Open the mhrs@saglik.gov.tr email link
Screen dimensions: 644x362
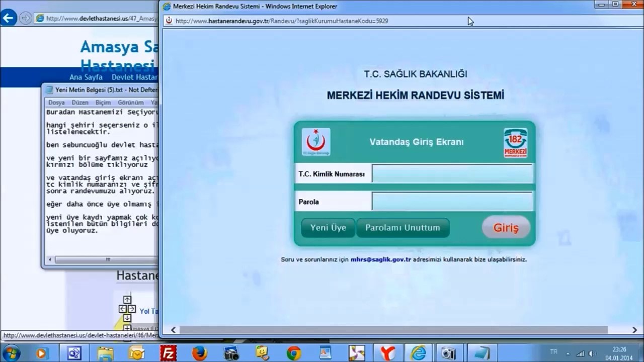[381, 260]
